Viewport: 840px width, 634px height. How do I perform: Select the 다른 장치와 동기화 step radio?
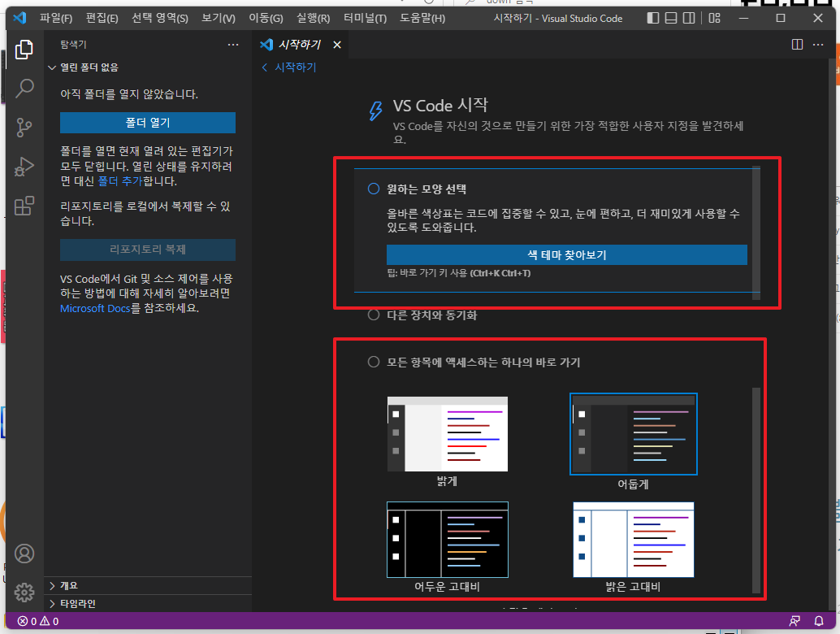click(374, 315)
